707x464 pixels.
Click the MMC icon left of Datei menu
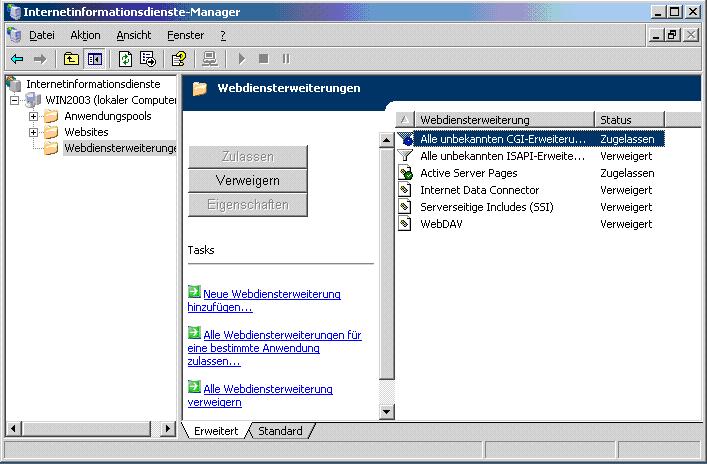point(14,35)
